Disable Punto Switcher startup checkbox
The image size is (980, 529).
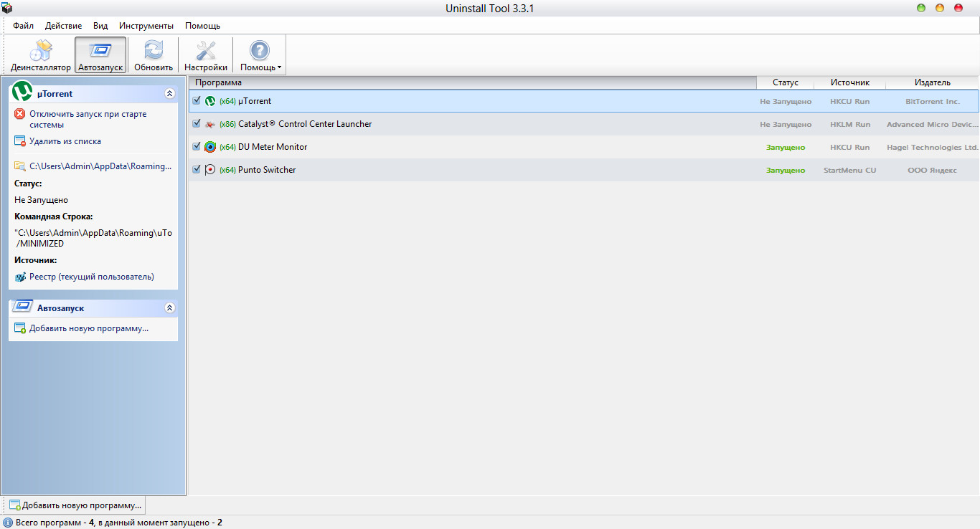click(197, 169)
